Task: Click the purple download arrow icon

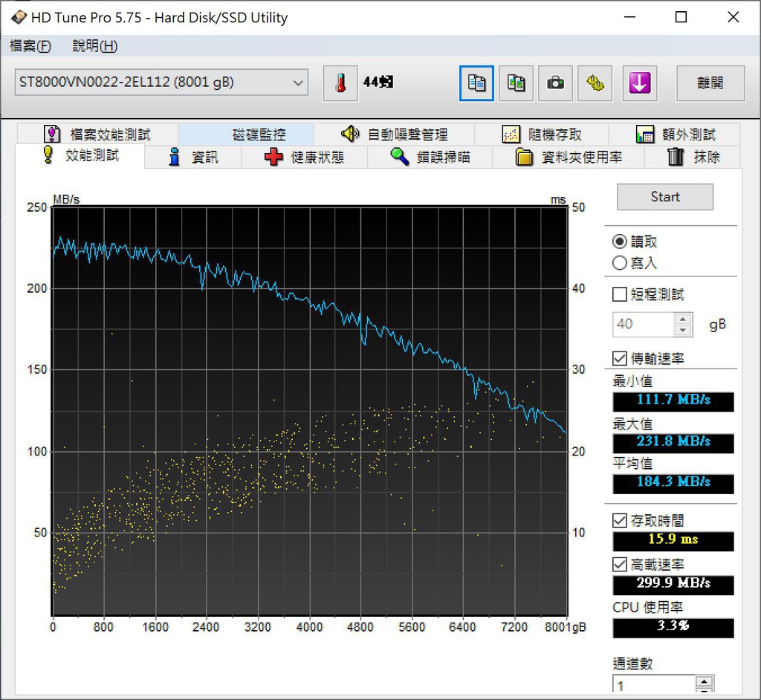Action: point(640,83)
